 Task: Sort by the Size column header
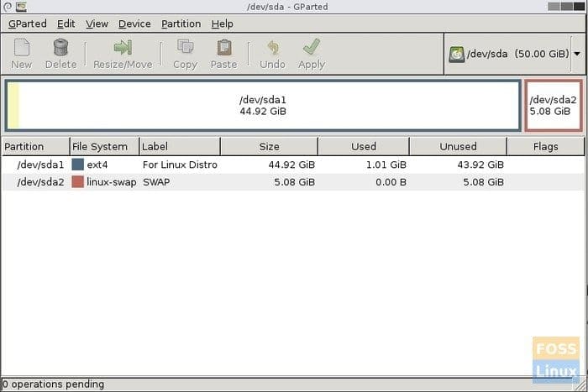click(x=270, y=147)
